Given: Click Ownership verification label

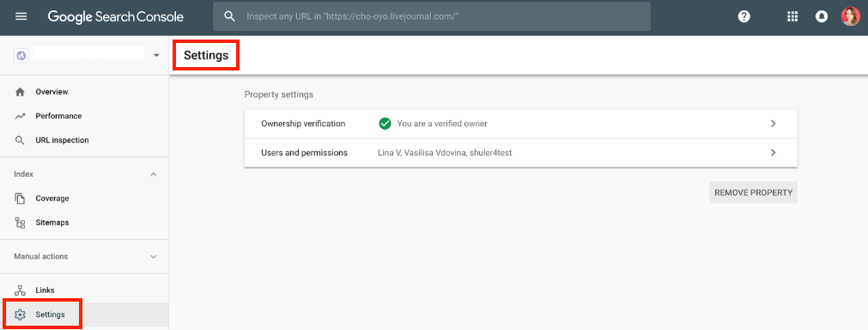Looking at the screenshot, I should pos(303,124).
